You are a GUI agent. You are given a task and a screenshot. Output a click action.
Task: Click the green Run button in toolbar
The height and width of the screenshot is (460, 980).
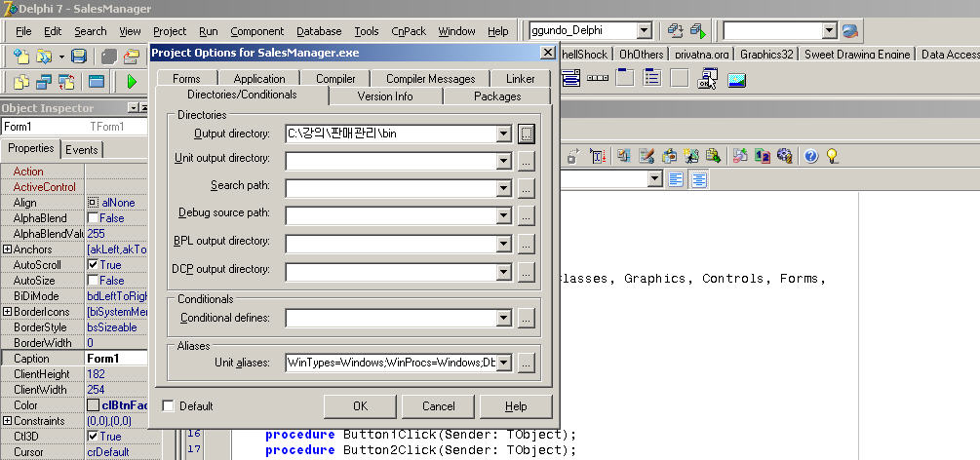[x=132, y=81]
